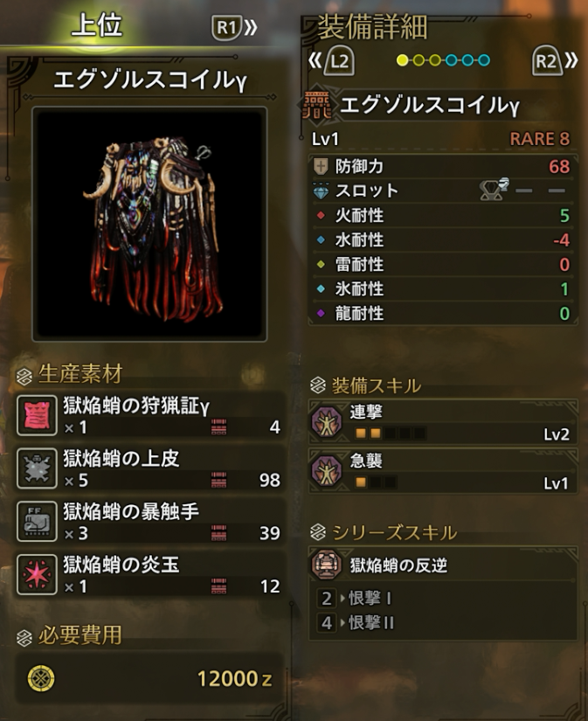588x721 pixels.
Task: Open the 装備詳細 header tab
Action: (x=372, y=27)
